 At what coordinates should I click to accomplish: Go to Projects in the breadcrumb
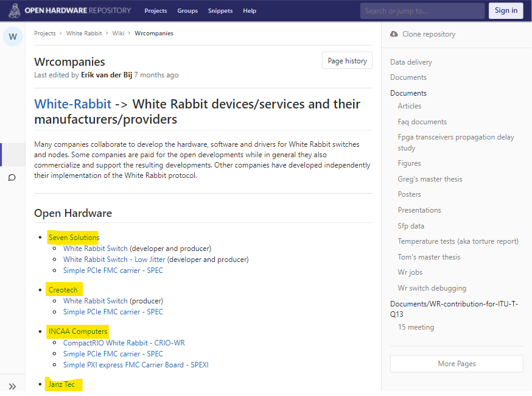coord(45,34)
